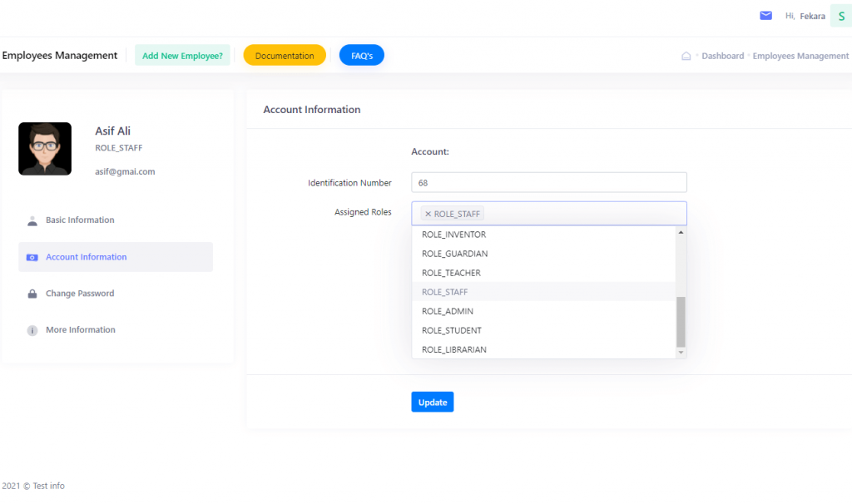Choose ROLE_LIBRARIAN at the list bottom
Screen dimensions: 852x504
[454, 349]
